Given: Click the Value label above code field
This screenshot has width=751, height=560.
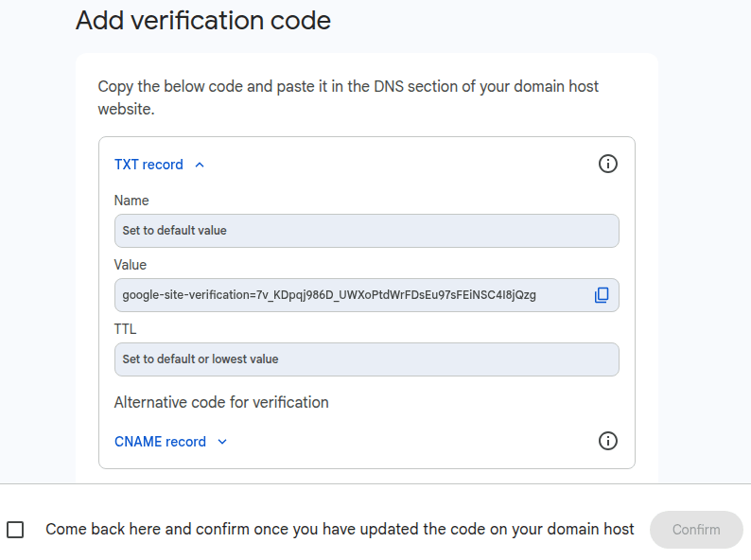Looking at the screenshot, I should coord(131,265).
